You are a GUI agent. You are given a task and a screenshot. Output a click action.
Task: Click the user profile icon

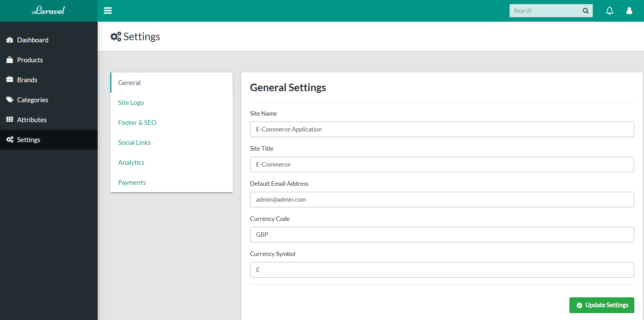629,11
